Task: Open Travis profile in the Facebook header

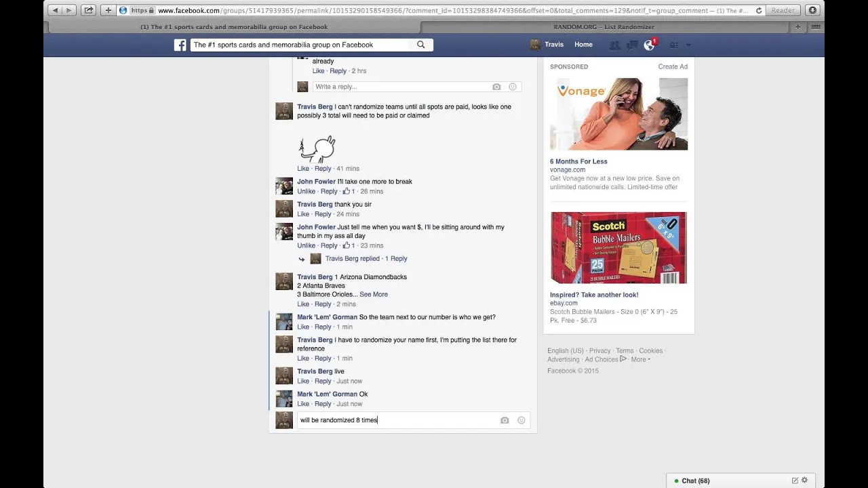Action: 547,45
